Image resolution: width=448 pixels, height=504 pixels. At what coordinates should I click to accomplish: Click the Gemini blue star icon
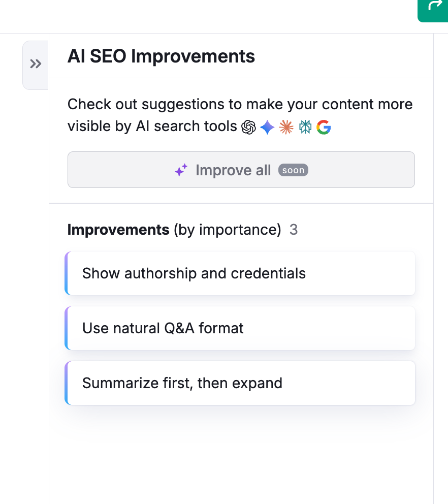click(x=267, y=127)
